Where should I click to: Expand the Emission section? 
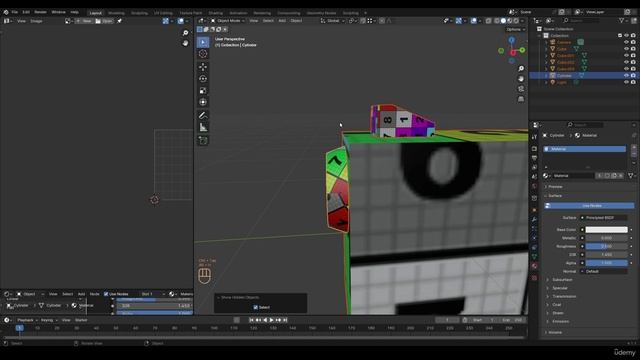click(x=560, y=321)
